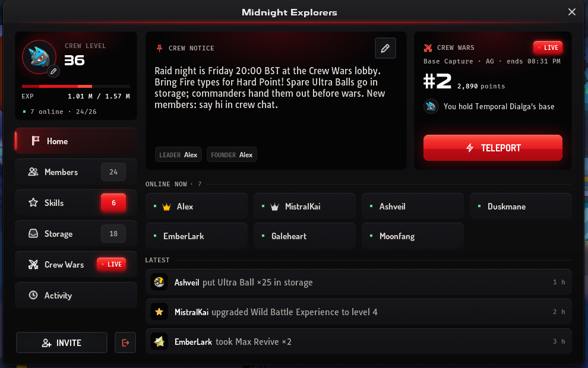Open EmberLark's Max Revive entry
Screen dimensions: 588x368
pos(359,341)
